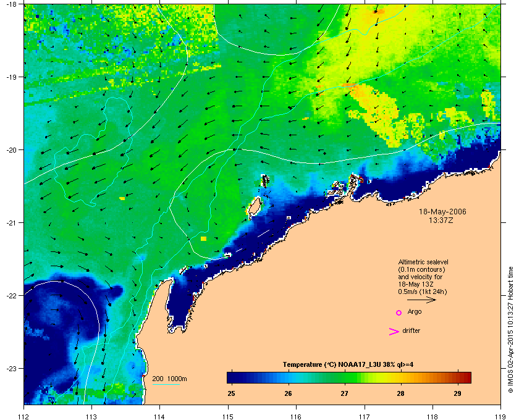Click the 0.5m/s velocity scale arrow
519x420 pixels.
coord(421,300)
